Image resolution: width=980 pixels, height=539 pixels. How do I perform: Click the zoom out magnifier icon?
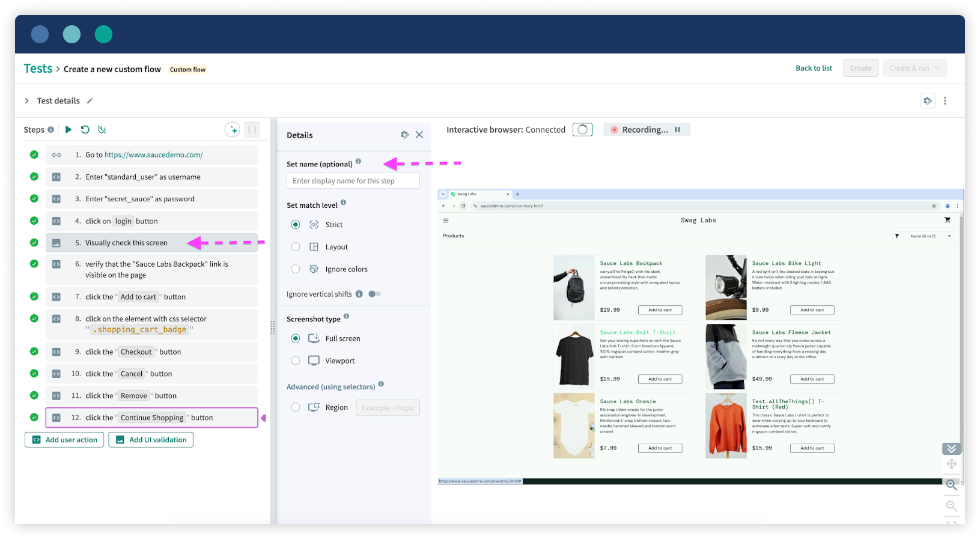click(952, 506)
